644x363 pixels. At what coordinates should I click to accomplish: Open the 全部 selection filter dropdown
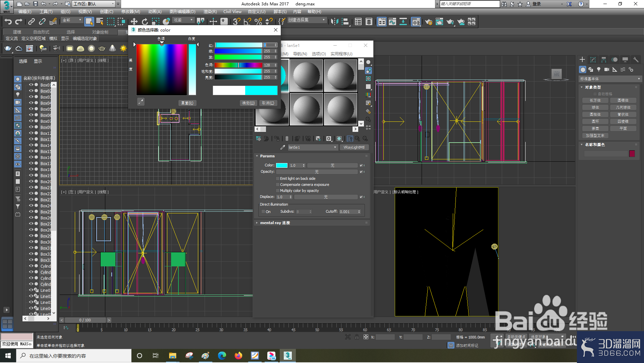pyautogui.click(x=72, y=20)
